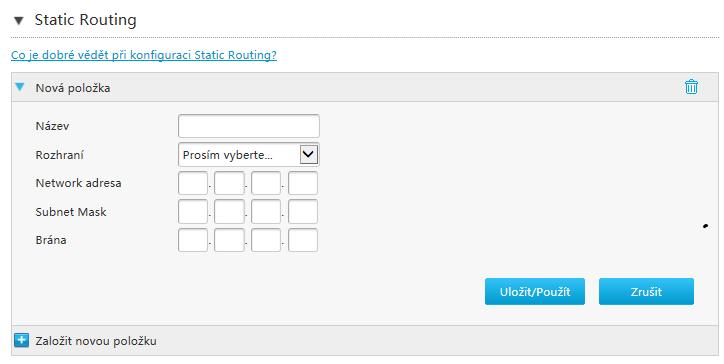Image resolution: width=724 pixels, height=364 pixels.
Task: Focus the Název text field
Action: pyautogui.click(x=248, y=126)
